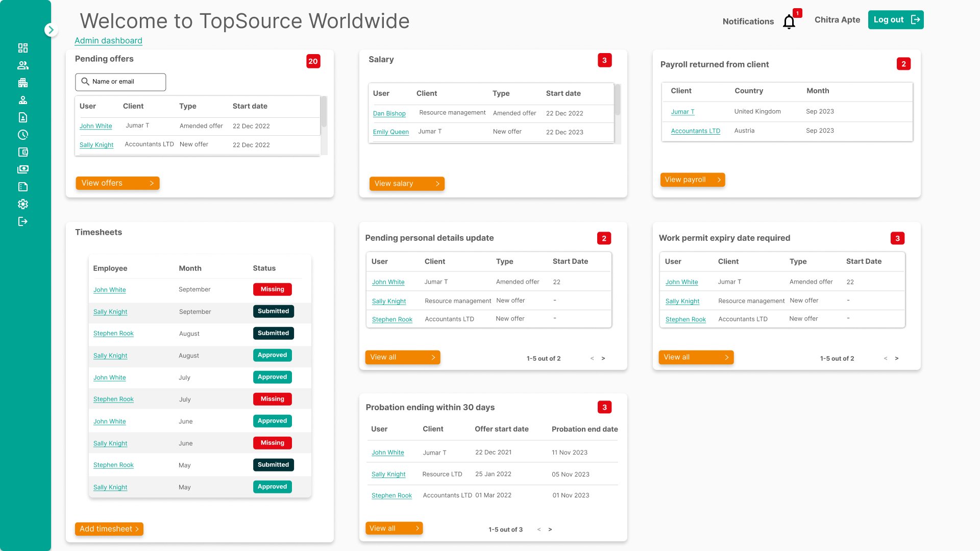Screen dimensions: 980x551
Task: Click the Pending offers count badge 20
Action: click(313, 61)
